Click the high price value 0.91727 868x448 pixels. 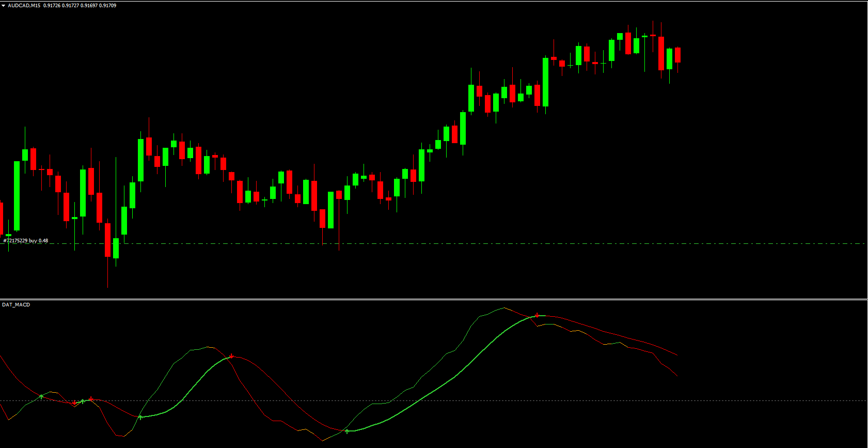click(x=70, y=6)
